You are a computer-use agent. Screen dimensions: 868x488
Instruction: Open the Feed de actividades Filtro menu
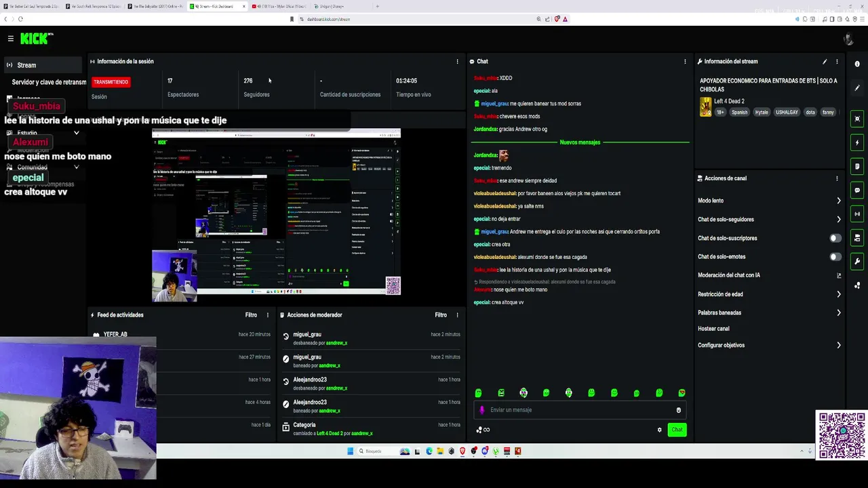point(251,315)
